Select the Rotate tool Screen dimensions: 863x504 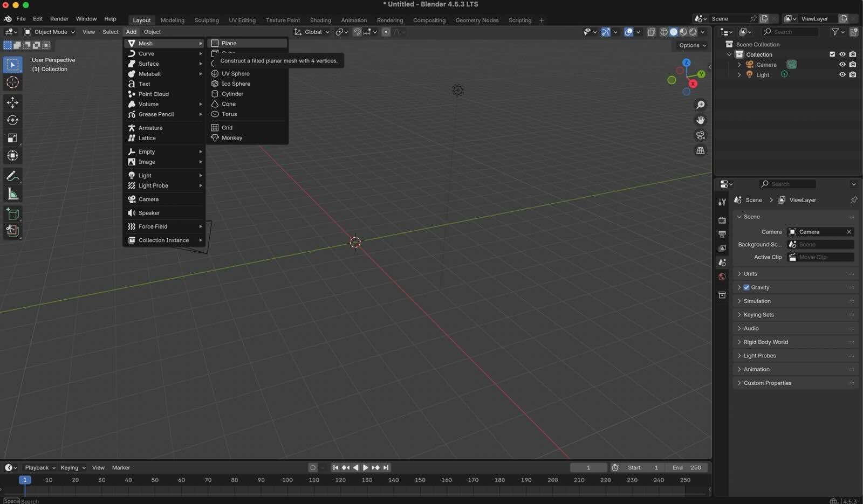click(x=12, y=120)
